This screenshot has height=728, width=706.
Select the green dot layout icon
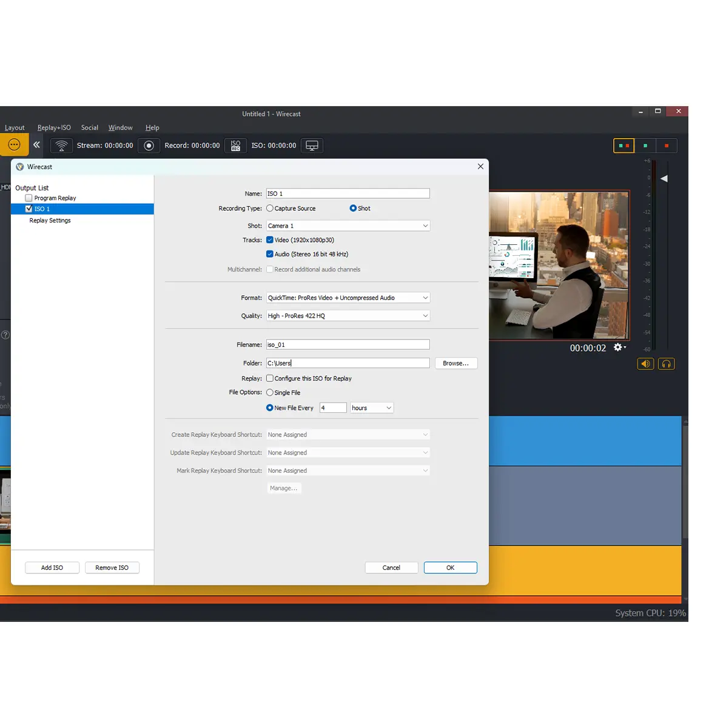(645, 145)
